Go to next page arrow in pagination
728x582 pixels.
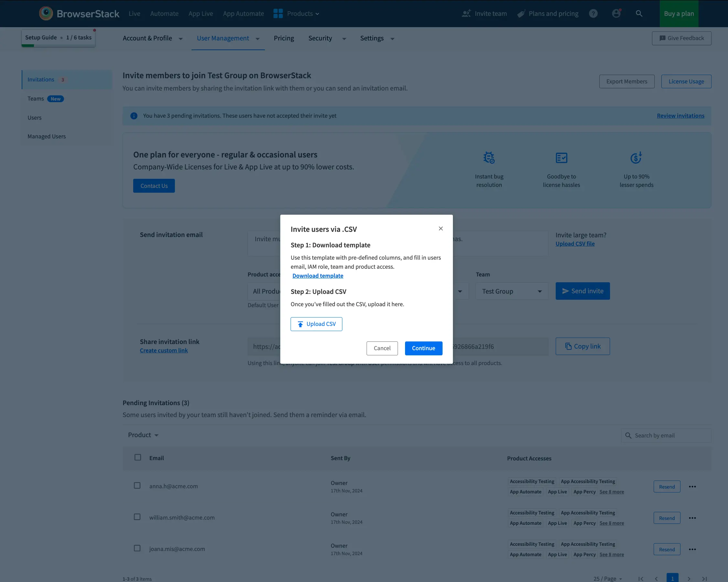689,579
